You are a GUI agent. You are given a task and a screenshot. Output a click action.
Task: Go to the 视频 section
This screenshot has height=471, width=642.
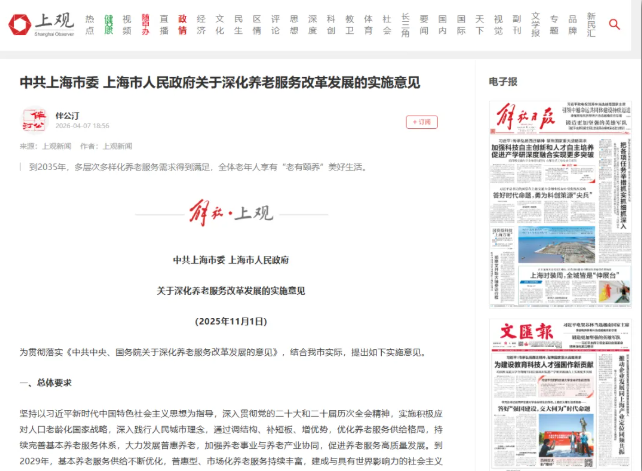click(x=127, y=25)
